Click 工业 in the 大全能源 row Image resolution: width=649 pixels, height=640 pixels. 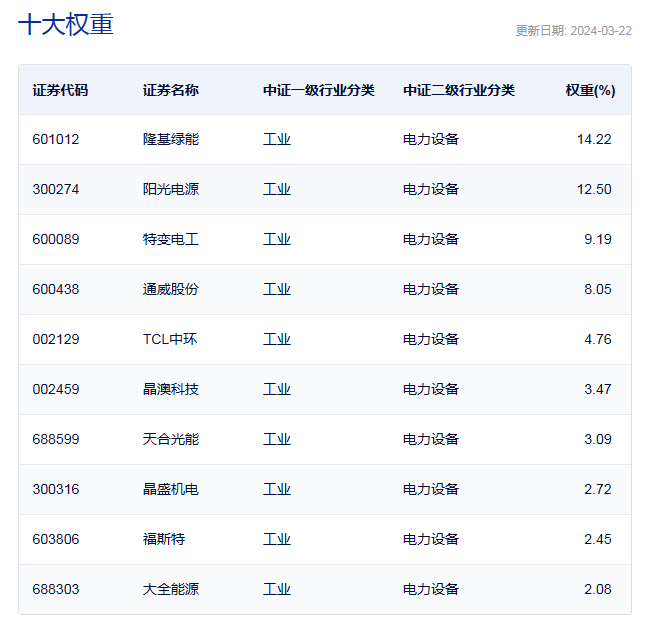coord(277,589)
